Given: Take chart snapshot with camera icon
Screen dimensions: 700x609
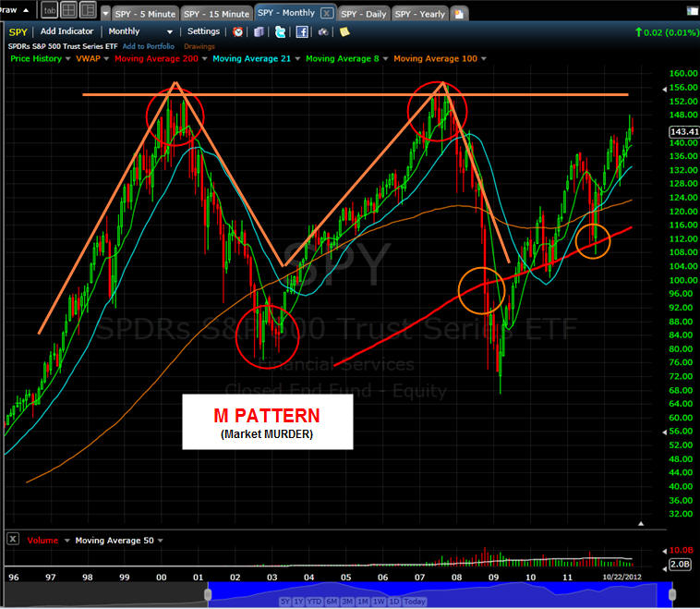Looking at the screenshot, I should (x=323, y=31).
